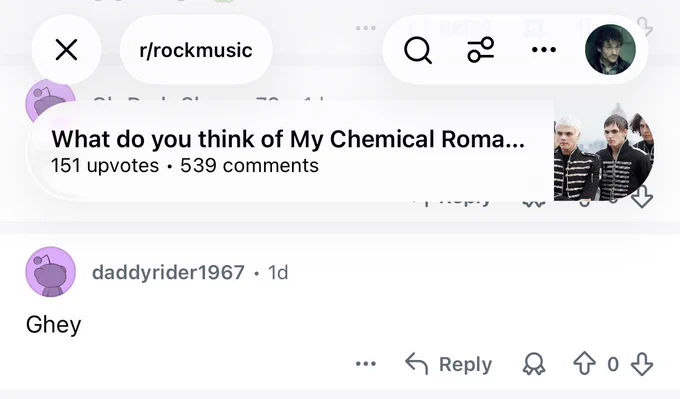680x399 pixels.
Task: Tap the 539 comments count text
Action: pyautogui.click(x=249, y=166)
